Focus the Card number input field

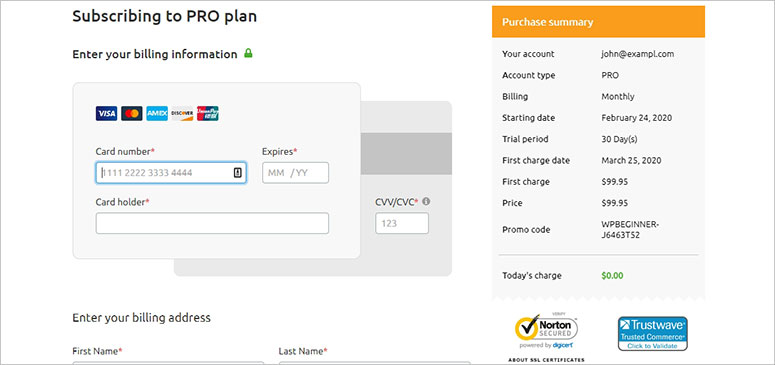point(171,173)
